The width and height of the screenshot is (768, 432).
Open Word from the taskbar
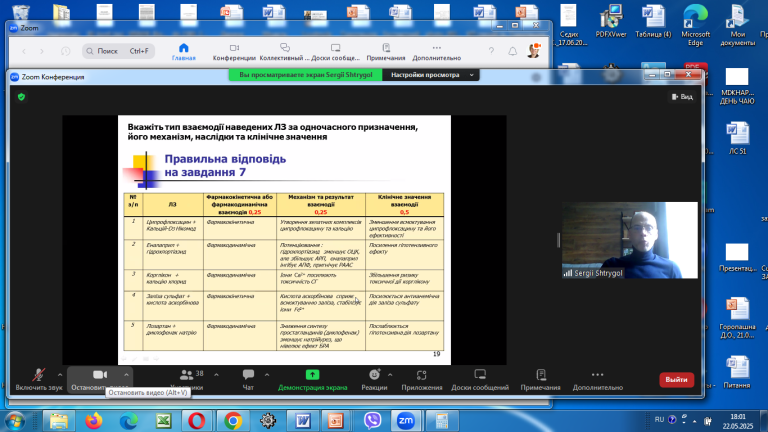(x=302, y=421)
